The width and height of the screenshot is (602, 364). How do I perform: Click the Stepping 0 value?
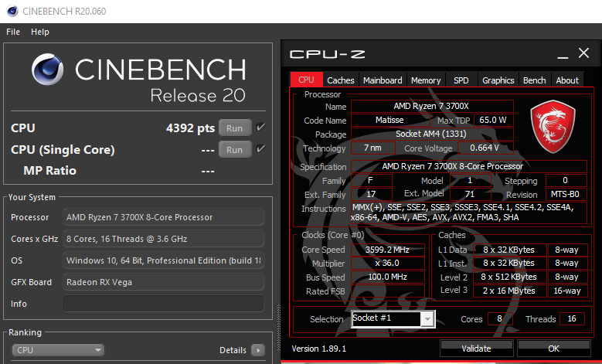[566, 181]
